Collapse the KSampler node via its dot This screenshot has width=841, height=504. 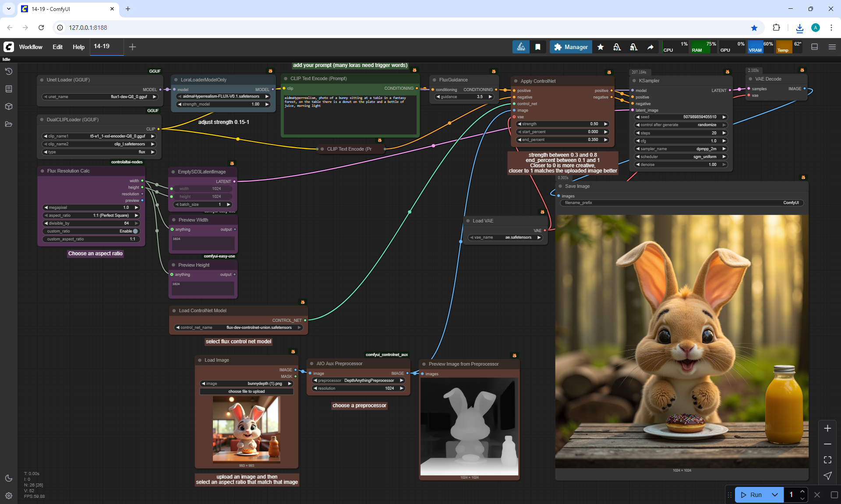[x=634, y=81]
